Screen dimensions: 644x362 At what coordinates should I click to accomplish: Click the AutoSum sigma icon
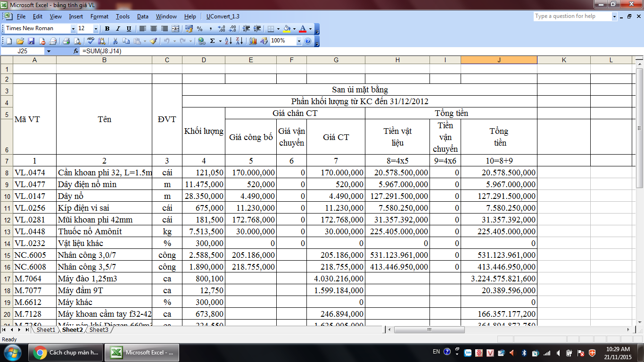(x=212, y=41)
